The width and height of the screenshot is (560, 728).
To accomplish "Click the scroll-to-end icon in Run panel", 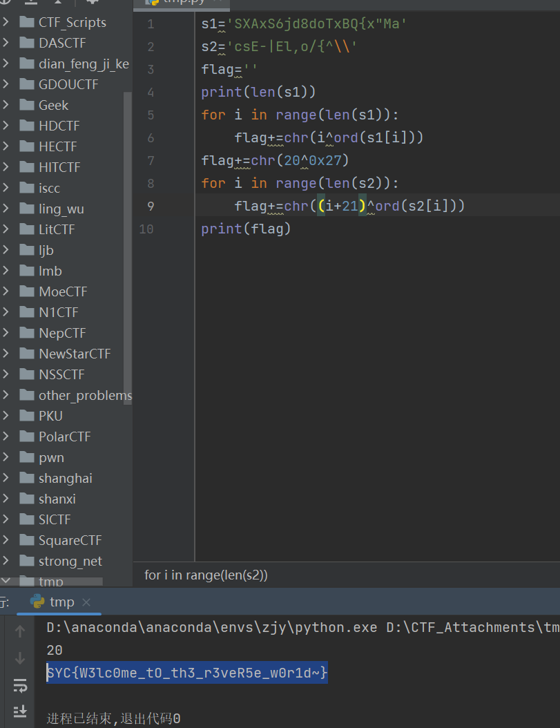I will click(x=20, y=711).
